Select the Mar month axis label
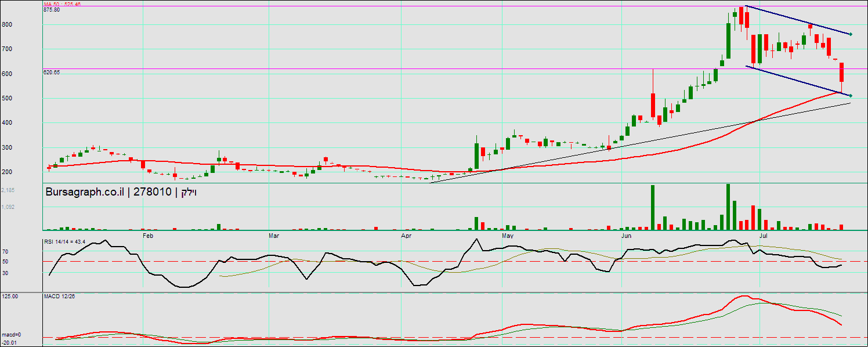This screenshot has height=347, width=868. click(274, 236)
